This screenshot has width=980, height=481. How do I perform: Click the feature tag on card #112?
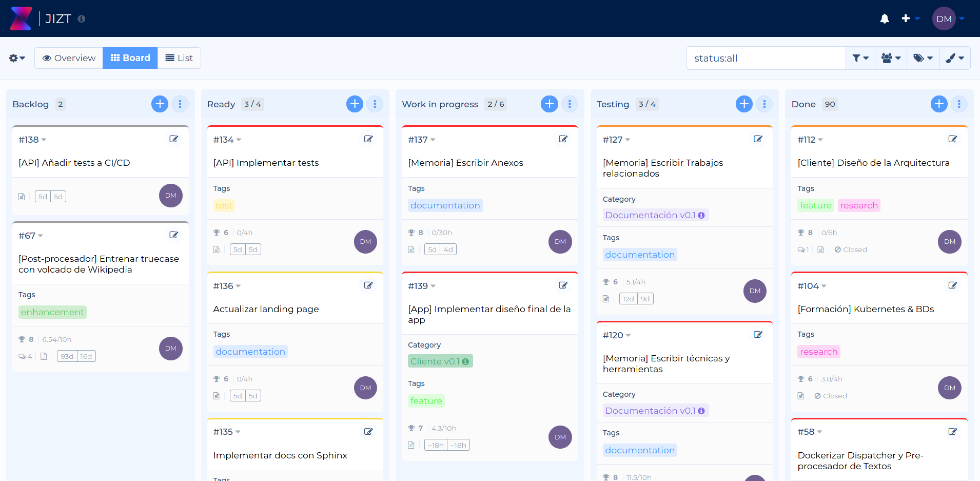(x=816, y=205)
